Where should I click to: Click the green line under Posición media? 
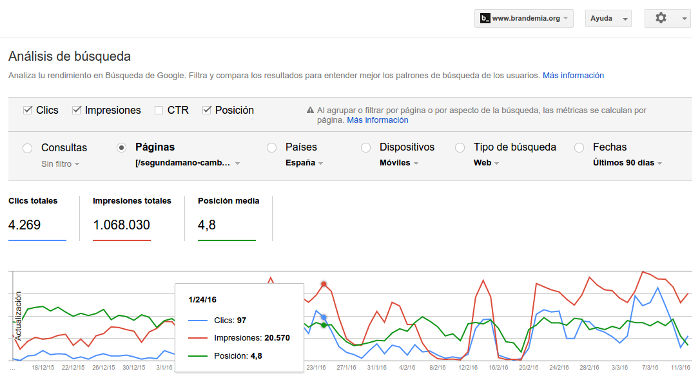pyautogui.click(x=227, y=240)
